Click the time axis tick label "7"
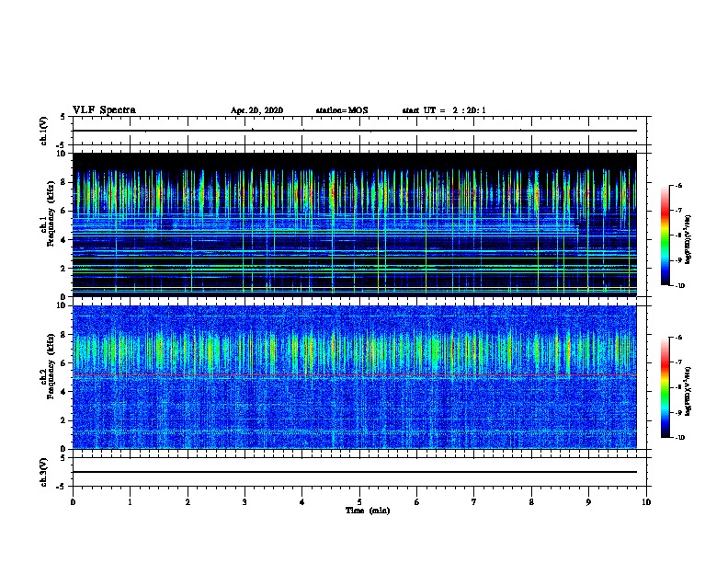Screen dimensions: 728x563 pyautogui.click(x=474, y=502)
